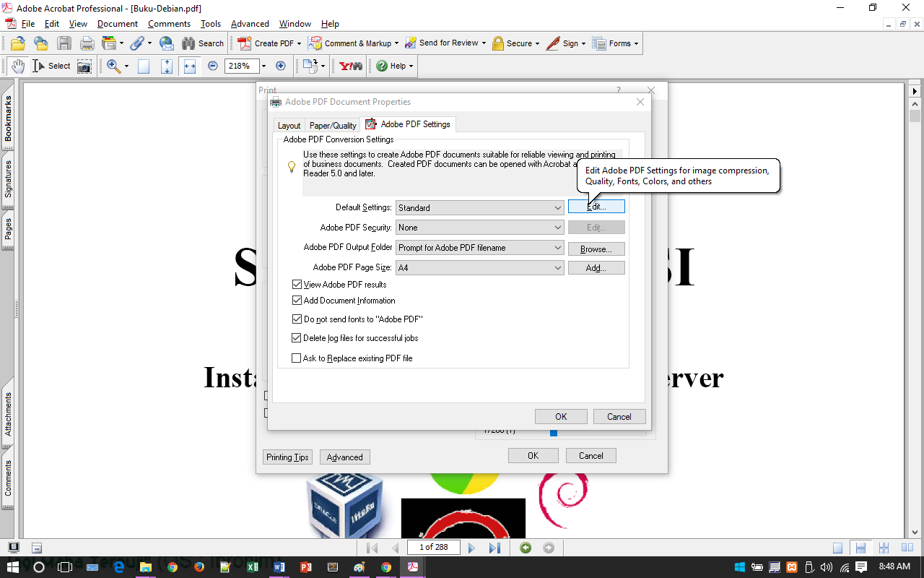
Task: Switch to the Paper/Quality tab
Action: click(x=333, y=126)
